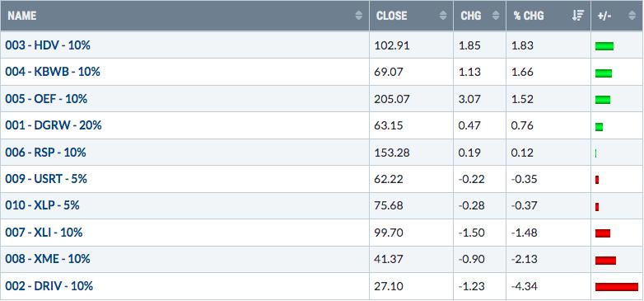
Task: Open 009 - USRT - 5% entry
Action: click(x=46, y=179)
